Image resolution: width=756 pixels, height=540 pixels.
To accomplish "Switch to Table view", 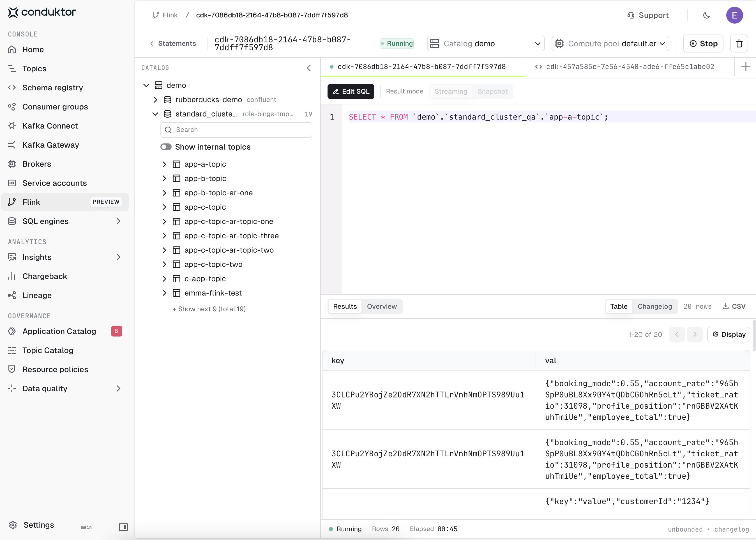I will 619,306.
